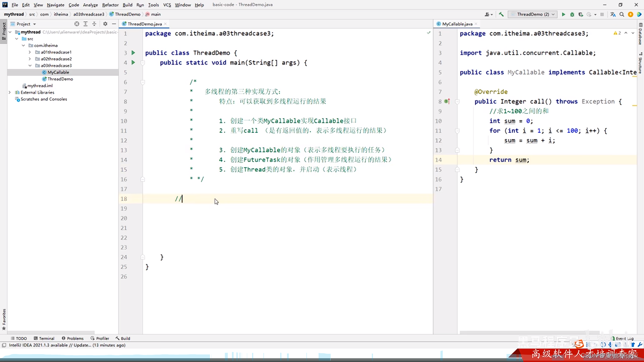The width and height of the screenshot is (644, 362).
Task: Switch to MyCallable.java editor tab
Action: (457, 24)
